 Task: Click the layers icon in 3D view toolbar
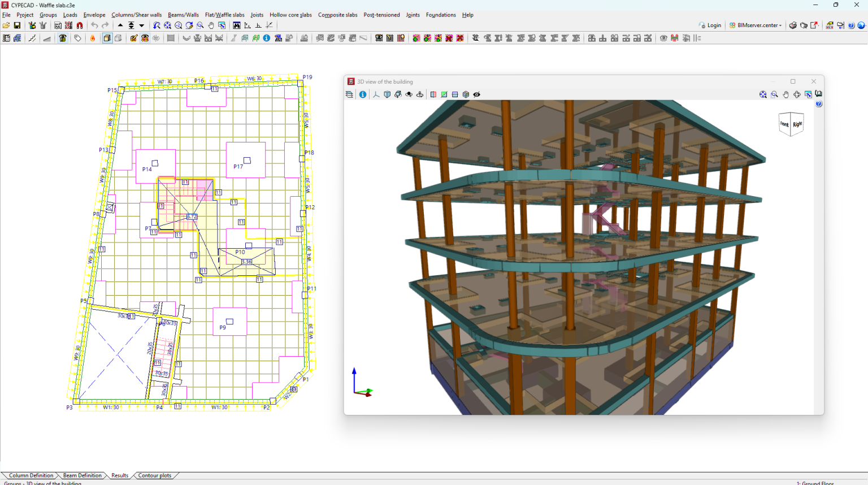[350, 94]
